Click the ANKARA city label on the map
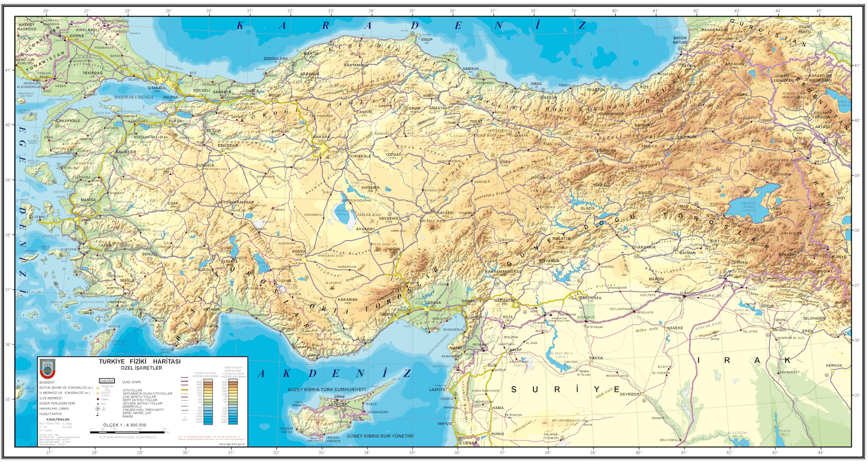The image size is (868, 464). point(322,137)
